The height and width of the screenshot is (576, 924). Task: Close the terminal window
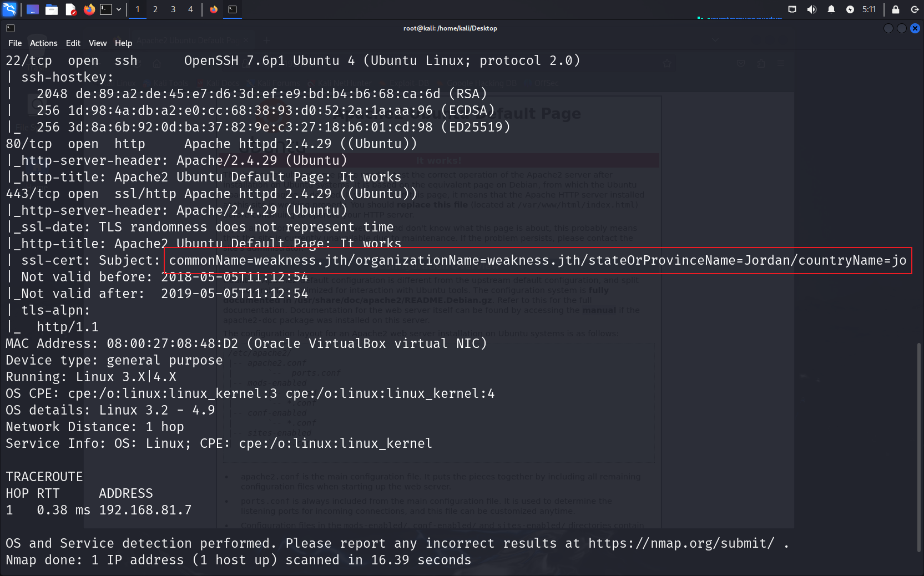click(915, 28)
